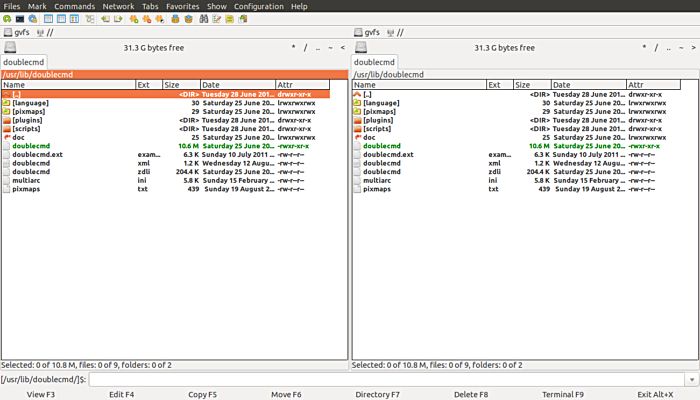Switch to the left panel doublecmd tab
This screenshot has width=700, height=400.
click(24, 62)
